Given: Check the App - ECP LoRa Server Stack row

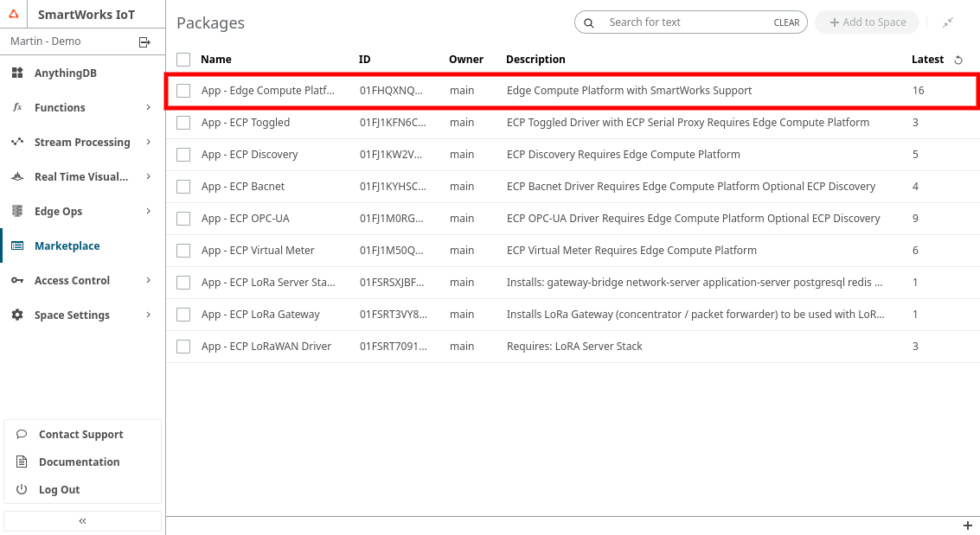Looking at the screenshot, I should 183,283.
